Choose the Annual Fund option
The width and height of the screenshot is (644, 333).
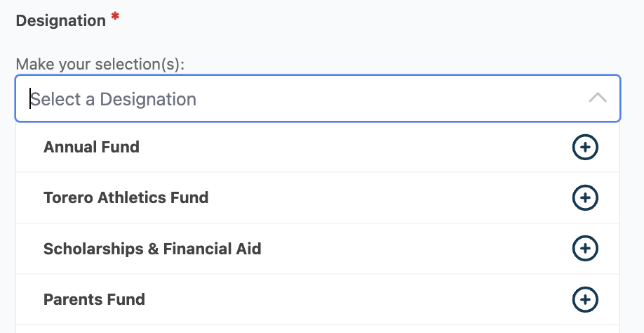(x=91, y=148)
